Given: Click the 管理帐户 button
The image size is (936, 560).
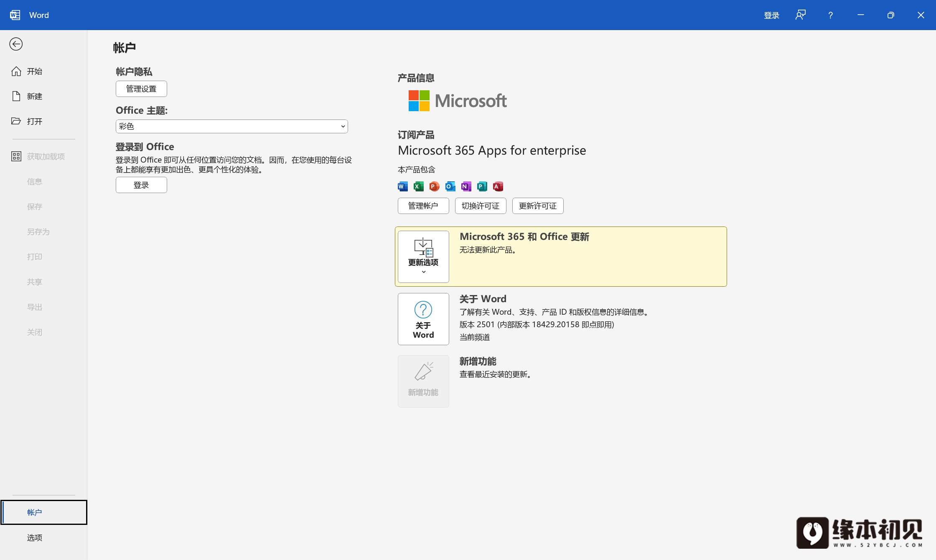Looking at the screenshot, I should pyautogui.click(x=423, y=206).
